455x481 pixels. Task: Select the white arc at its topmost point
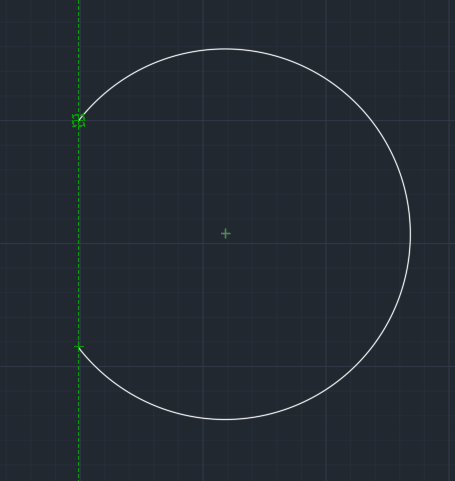(x=226, y=49)
